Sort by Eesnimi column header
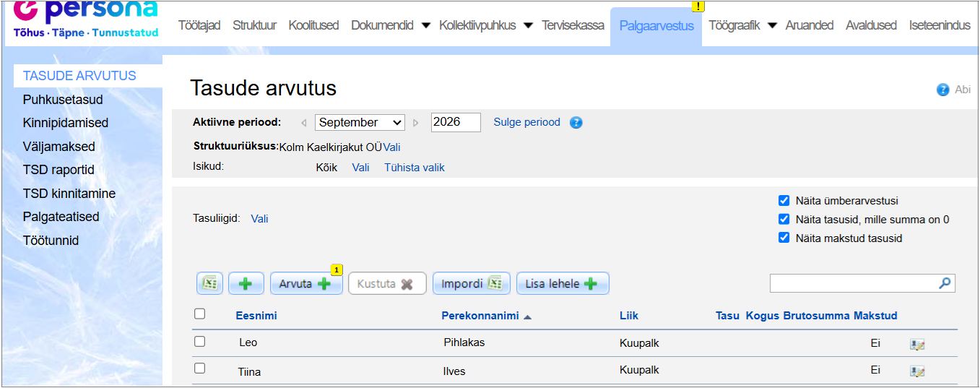 click(256, 316)
